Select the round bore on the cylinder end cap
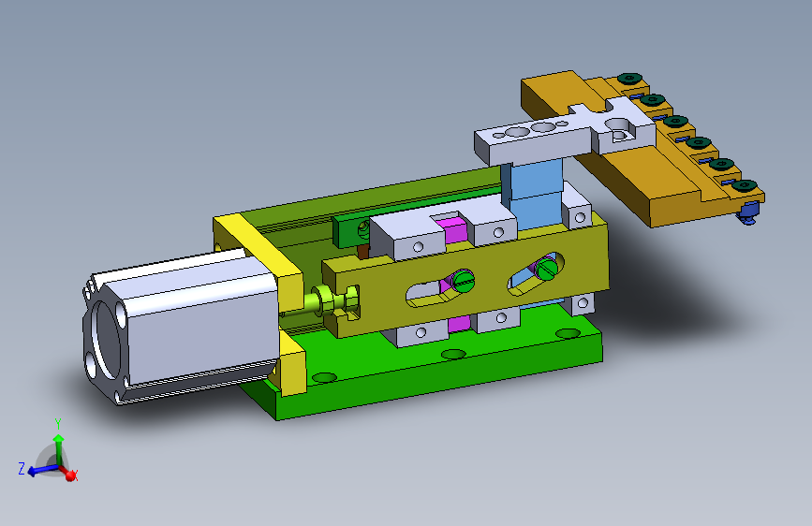 (106, 341)
